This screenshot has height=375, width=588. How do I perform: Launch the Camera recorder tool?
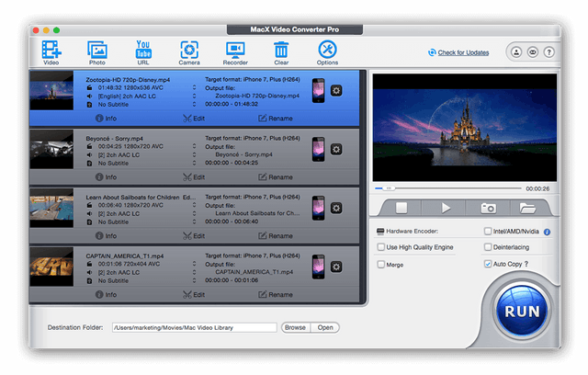[189, 51]
